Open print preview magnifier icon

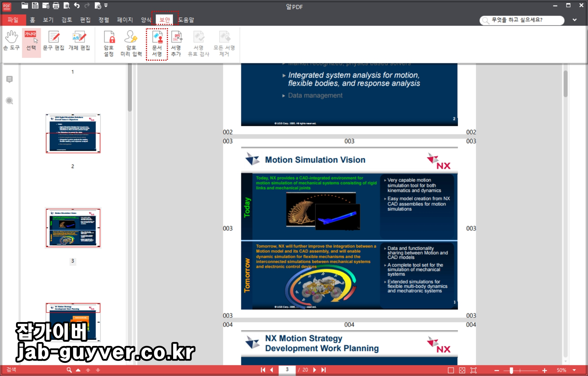[x=66, y=5]
